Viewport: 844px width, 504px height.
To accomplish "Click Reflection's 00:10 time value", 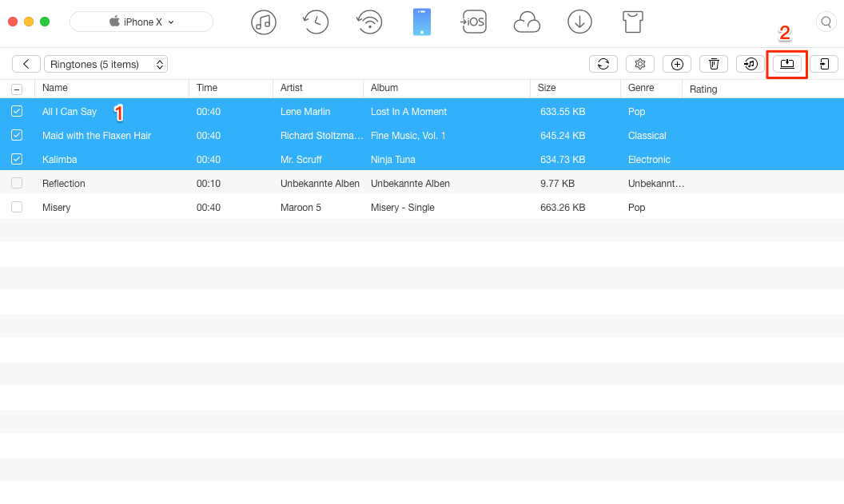I will coord(209,184).
